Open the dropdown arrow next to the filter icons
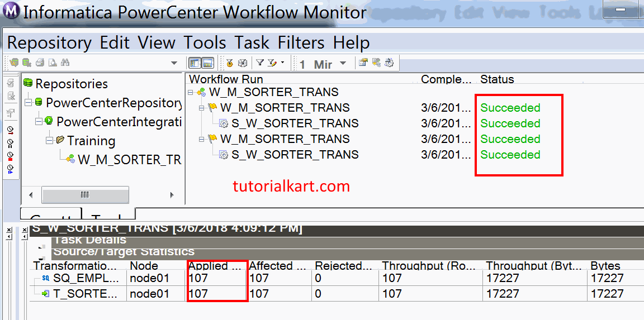644x320 pixels. click(x=282, y=63)
